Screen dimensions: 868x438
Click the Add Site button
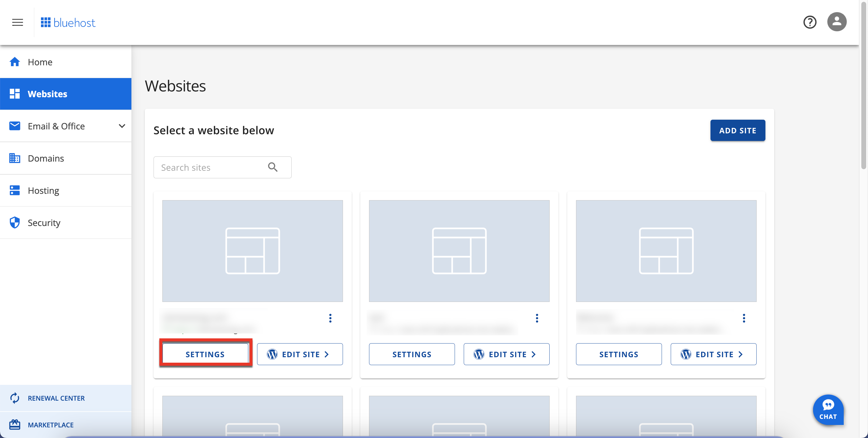737,131
